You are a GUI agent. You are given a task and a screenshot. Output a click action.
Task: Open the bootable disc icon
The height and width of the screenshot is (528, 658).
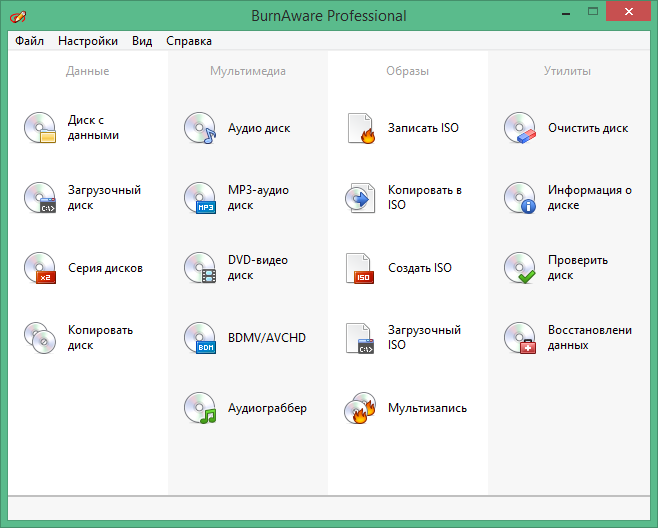click(40, 198)
